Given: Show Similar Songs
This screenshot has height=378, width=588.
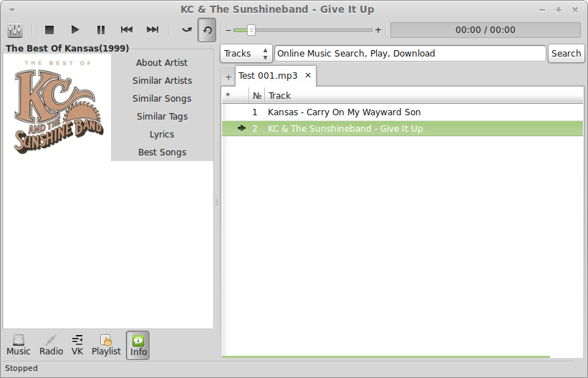Looking at the screenshot, I should [162, 99].
